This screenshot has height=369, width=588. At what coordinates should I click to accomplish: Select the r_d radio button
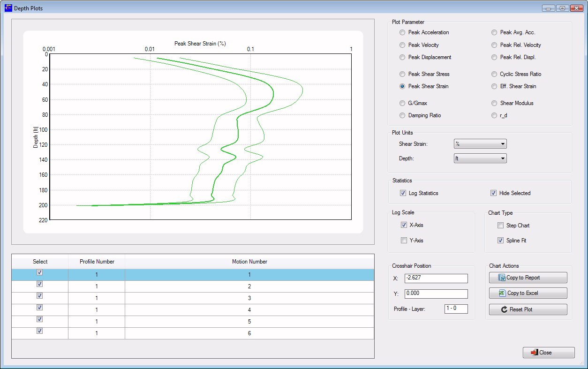(x=494, y=115)
